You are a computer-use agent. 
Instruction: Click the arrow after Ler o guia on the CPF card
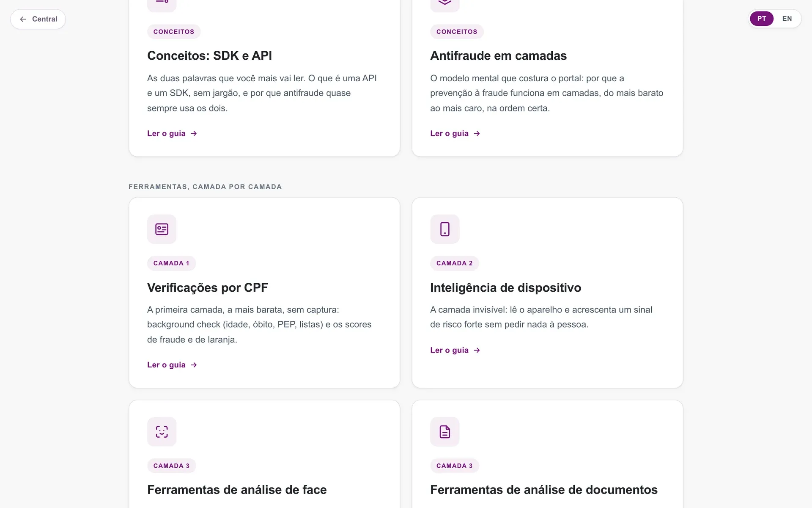pyautogui.click(x=194, y=365)
